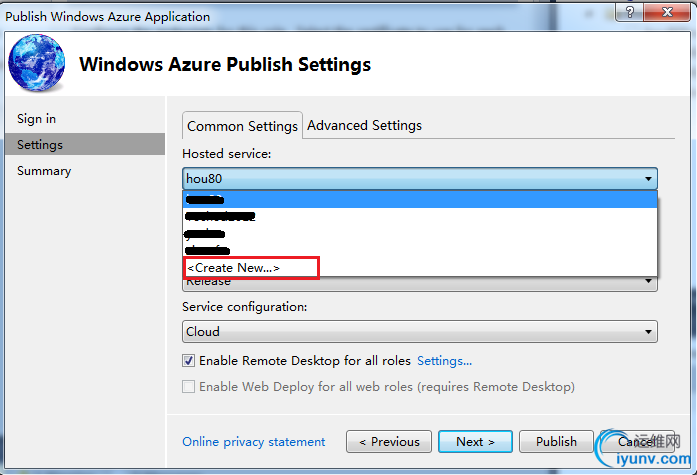Image resolution: width=697 pixels, height=475 pixels.
Task: Click the blue globe Azure icon
Action: tap(37, 63)
